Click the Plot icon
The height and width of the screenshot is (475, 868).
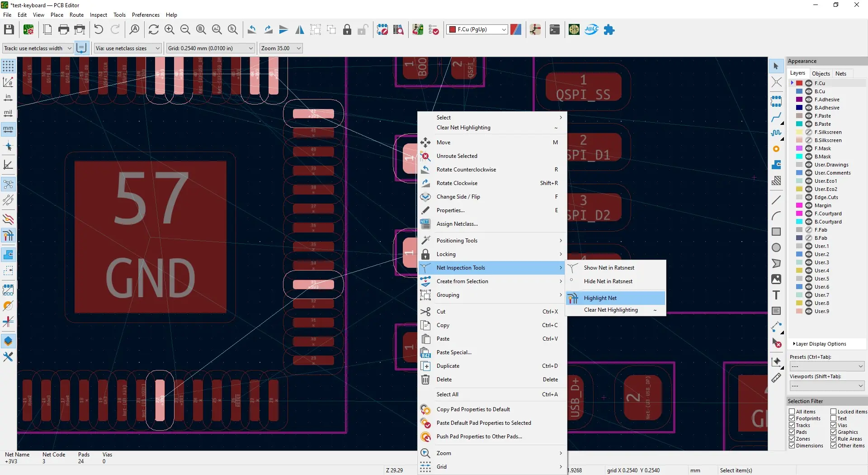click(80, 30)
